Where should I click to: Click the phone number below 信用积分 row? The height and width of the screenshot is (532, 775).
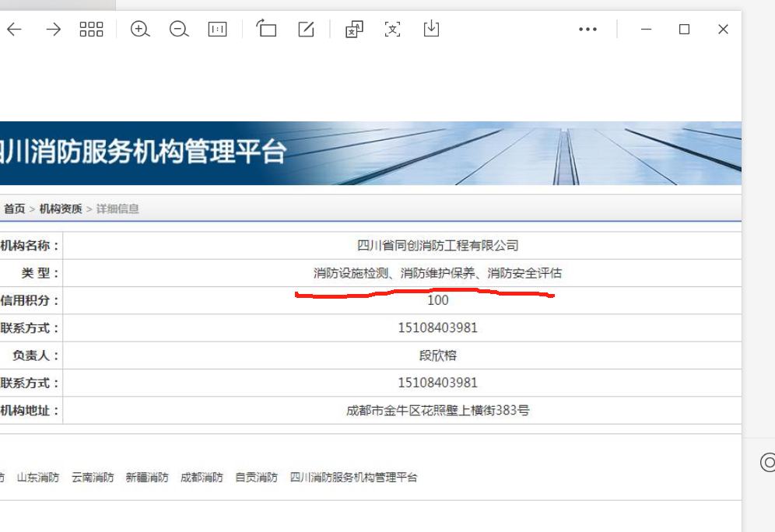(x=438, y=328)
